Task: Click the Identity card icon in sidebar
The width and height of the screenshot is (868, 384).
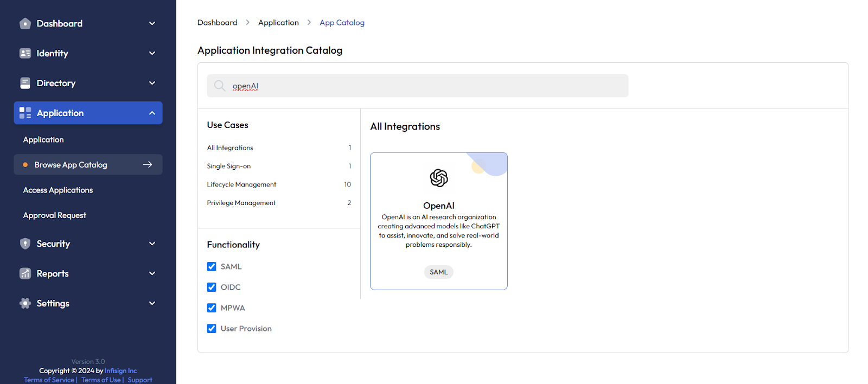Action: pos(25,53)
